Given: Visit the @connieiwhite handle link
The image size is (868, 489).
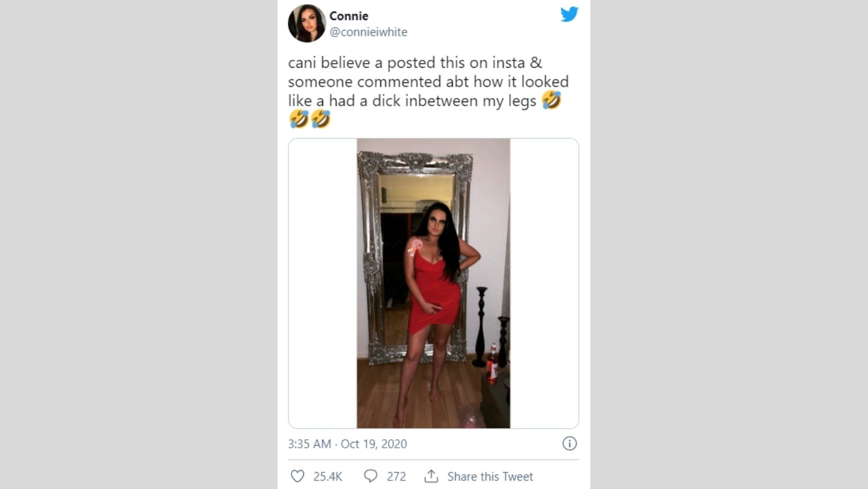Looking at the screenshot, I should pos(368,32).
